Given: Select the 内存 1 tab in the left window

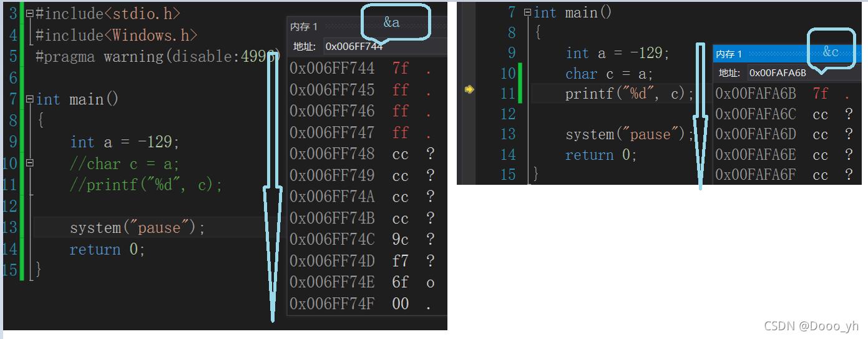Looking at the screenshot, I should coord(304,27).
